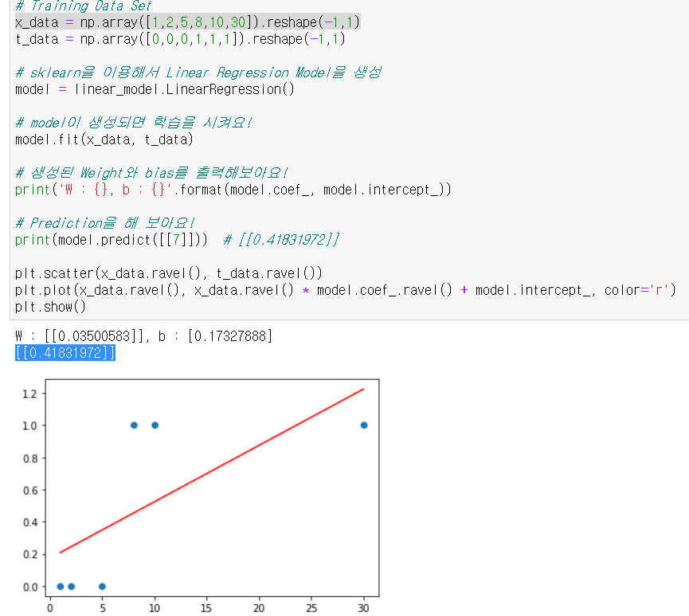
Task: Click the highlighted [[0.41831972]] output
Action: (x=65, y=353)
